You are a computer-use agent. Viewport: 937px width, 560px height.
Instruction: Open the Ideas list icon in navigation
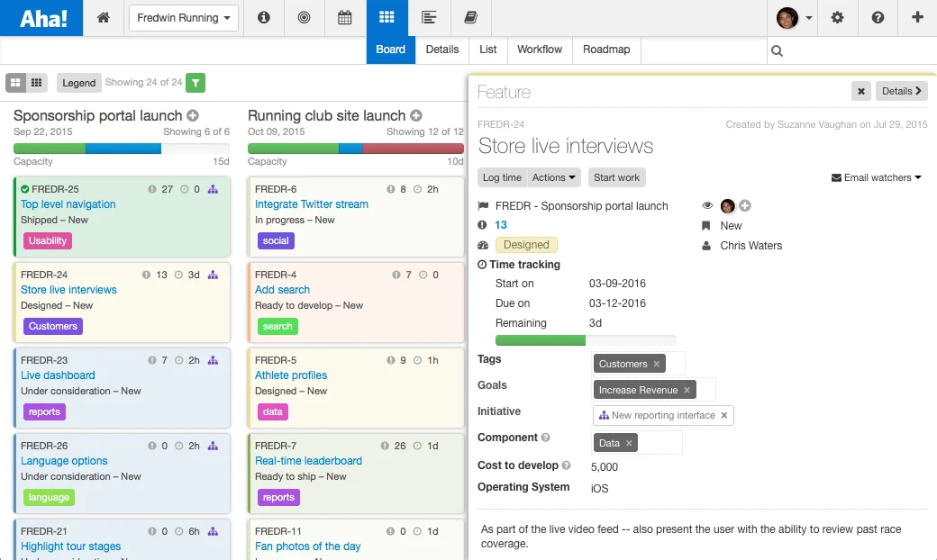(429, 18)
